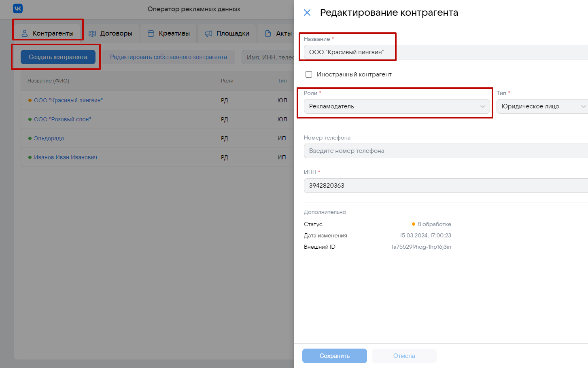Expand the Роли dropdown with Рекламодатель
This screenshot has height=368, width=588.
[397, 106]
